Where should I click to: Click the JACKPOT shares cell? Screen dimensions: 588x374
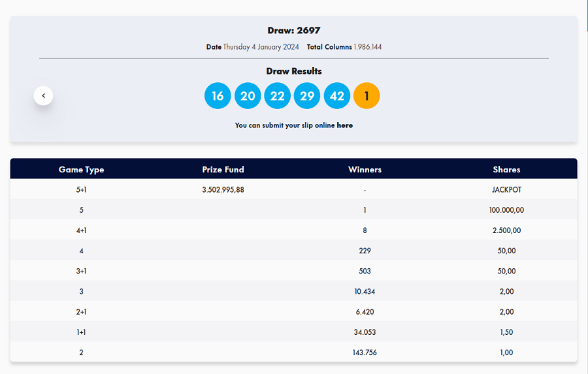coord(506,190)
